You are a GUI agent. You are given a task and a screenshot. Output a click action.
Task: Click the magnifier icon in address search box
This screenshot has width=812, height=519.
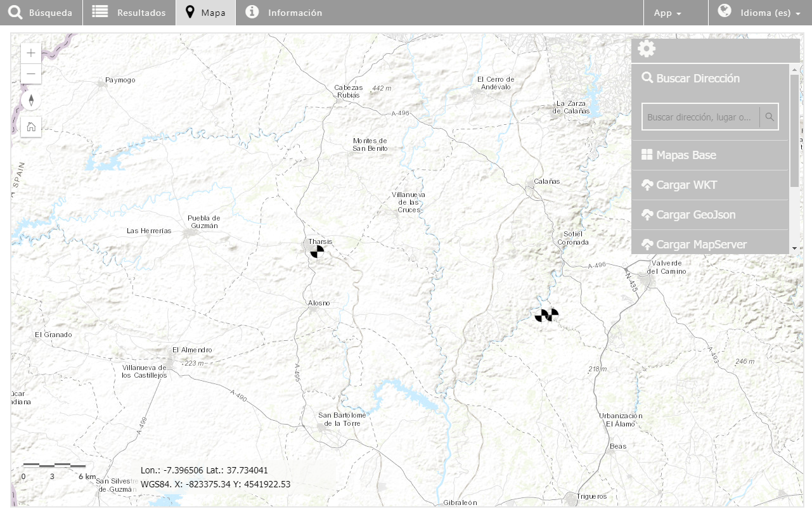[x=769, y=117]
